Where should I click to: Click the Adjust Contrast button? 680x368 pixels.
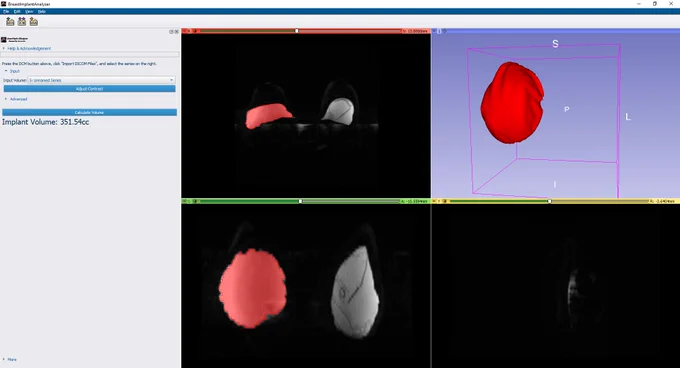(x=89, y=89)
